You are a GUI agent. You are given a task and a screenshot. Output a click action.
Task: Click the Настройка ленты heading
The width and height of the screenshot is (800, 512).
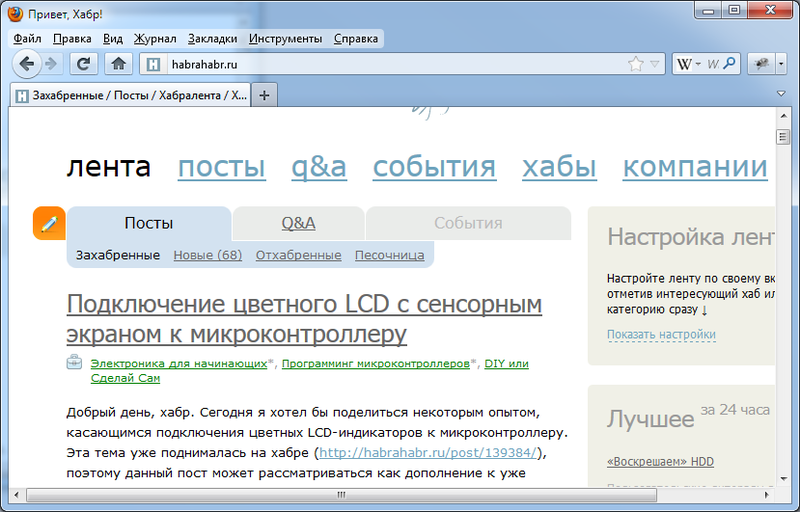(691, 238)
